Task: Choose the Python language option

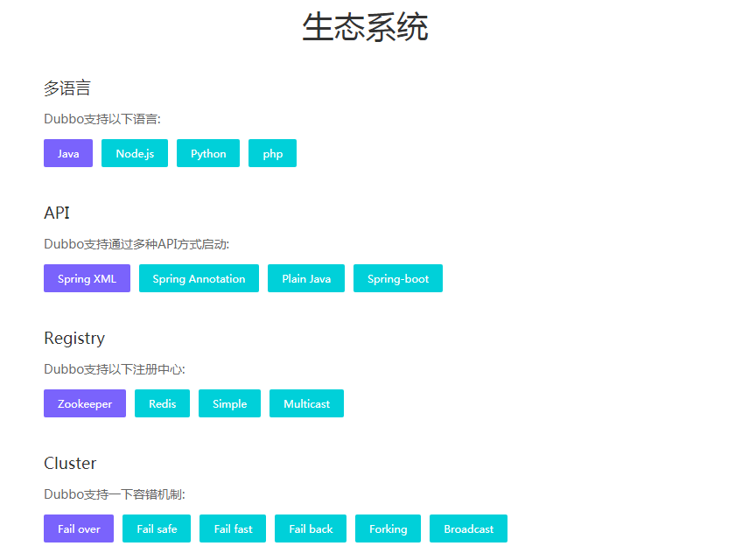Action: tap(208, 153)
